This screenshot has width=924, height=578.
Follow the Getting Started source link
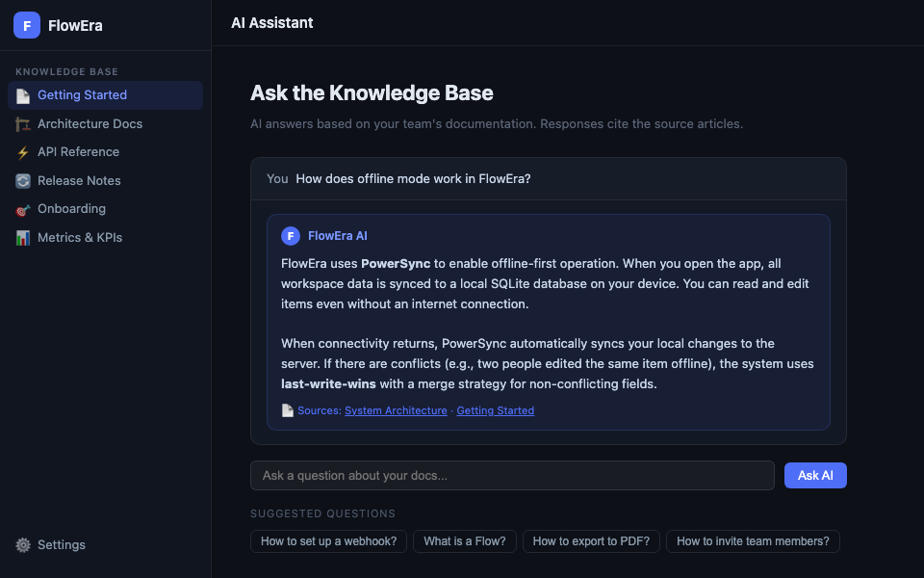495,410
